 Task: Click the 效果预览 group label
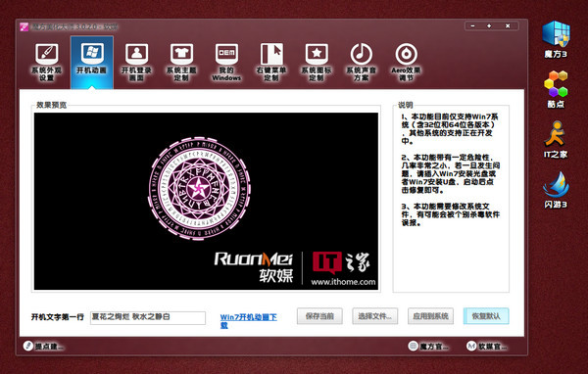pos(51,105)
